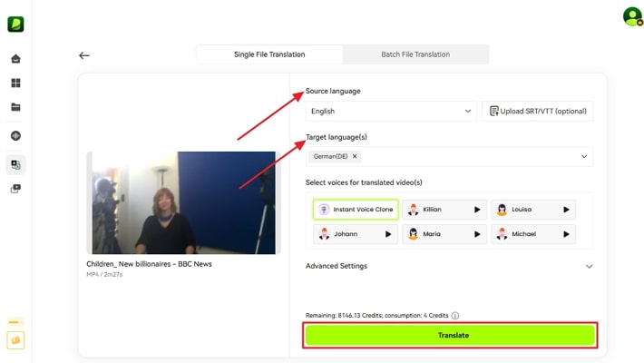Open the chat overlay icon in sidebar
The width and height of the screenshot is (644, 363).
tap(15, 189)
